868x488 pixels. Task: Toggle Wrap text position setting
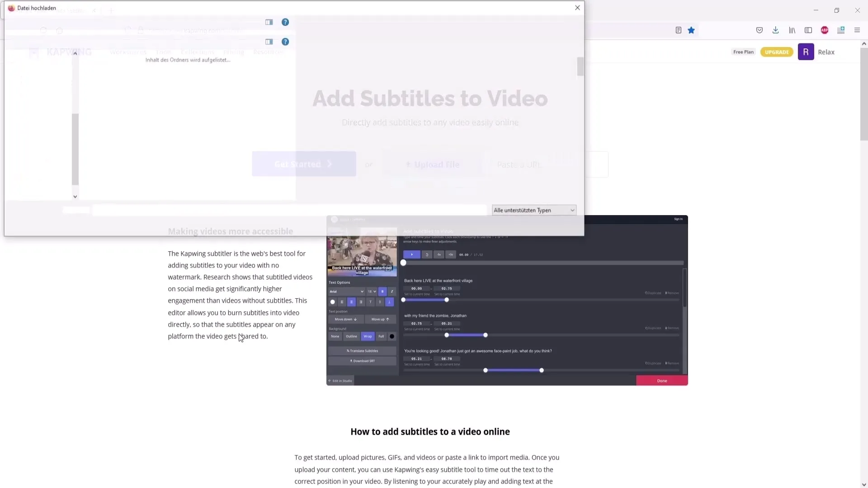click(368, 336)
